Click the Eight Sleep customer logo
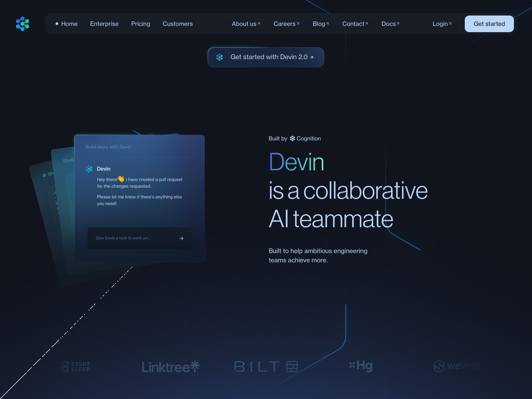Screen dimensions: 532x399 pyautogui.click(x=76, y=366)
